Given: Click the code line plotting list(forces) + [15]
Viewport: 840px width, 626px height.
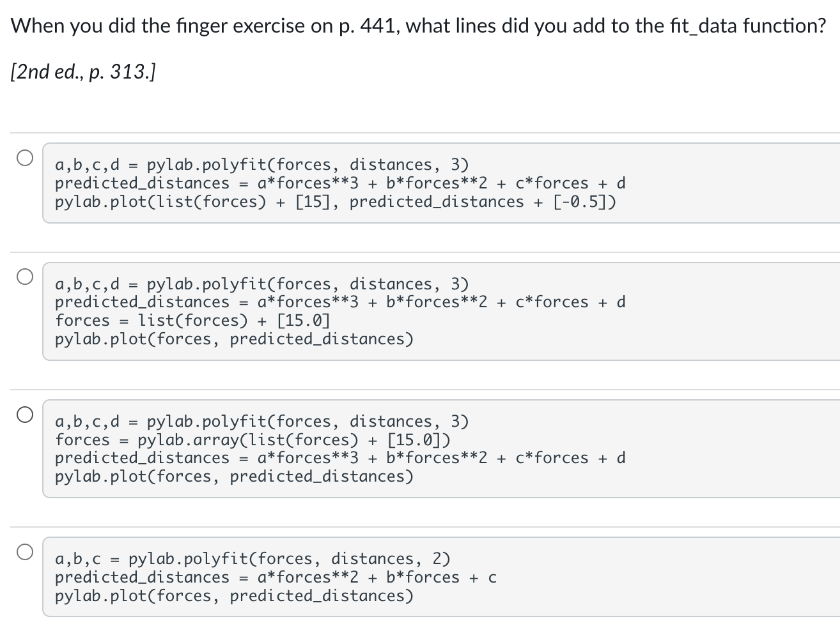Looking at the screenshot, I should pos(336,202).
